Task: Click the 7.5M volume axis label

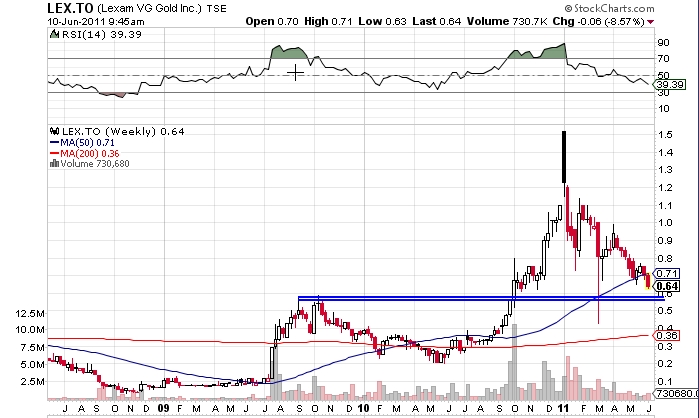Action: point(33,347)
